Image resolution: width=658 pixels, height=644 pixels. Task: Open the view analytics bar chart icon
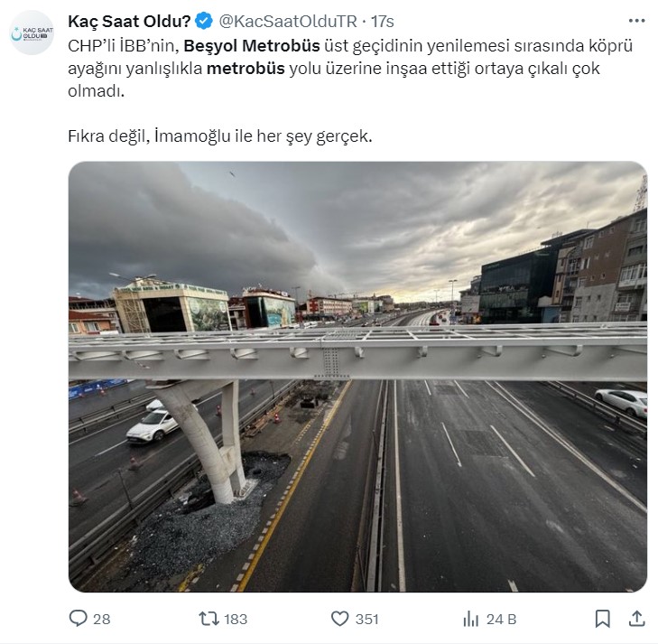pyautogui.click(x=471, y=619)
